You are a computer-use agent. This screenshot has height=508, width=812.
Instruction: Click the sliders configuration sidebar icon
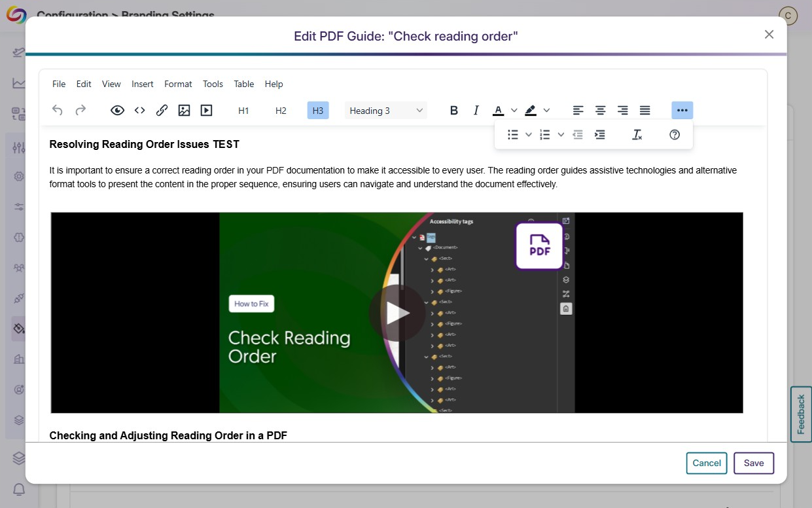(19, 207)
